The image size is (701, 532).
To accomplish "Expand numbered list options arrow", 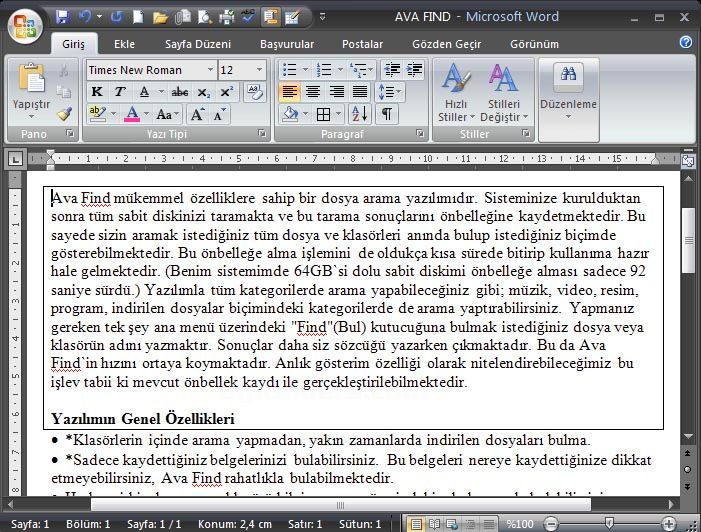I will tap(340, 70).
